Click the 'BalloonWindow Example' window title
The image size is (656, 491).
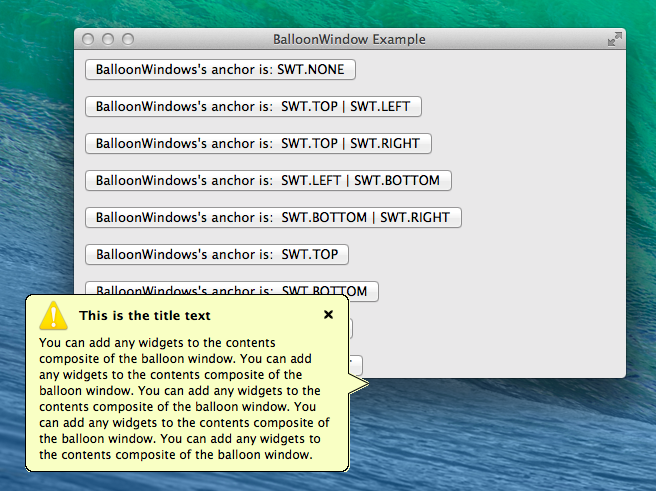(349, 39)
